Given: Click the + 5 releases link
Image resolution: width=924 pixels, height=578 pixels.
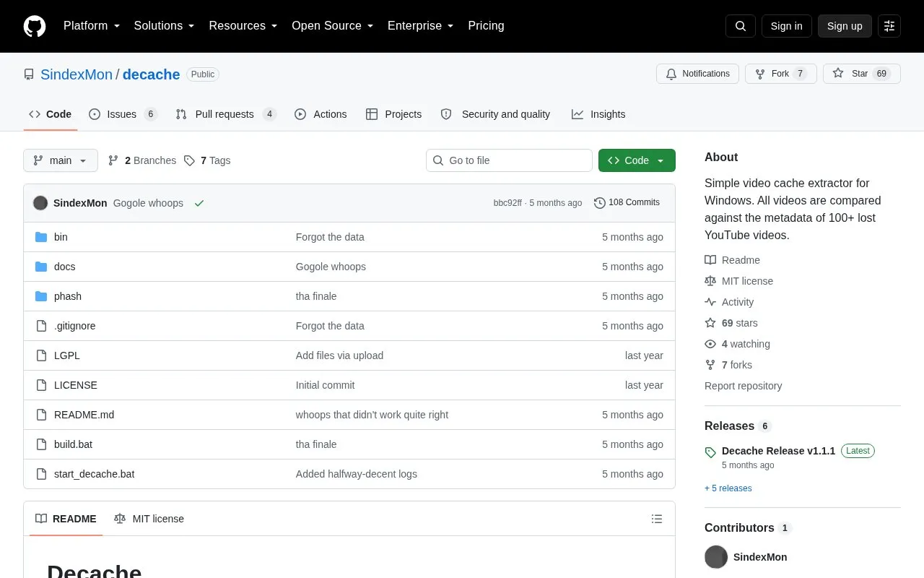Looking at the screenshot, I should coord(728,488).
